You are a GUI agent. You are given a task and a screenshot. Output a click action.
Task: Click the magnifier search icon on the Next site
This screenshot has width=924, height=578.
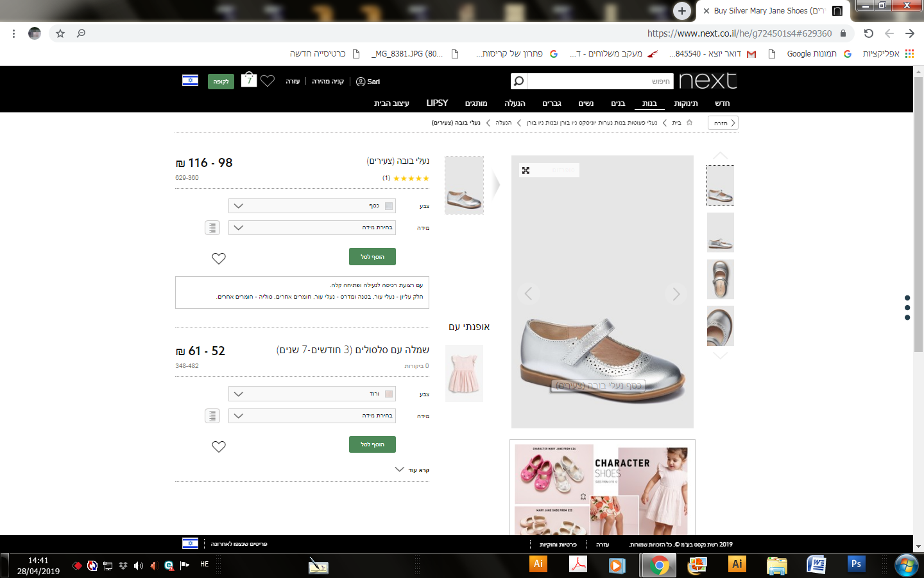pyautogui.click(x=518, y=81)
